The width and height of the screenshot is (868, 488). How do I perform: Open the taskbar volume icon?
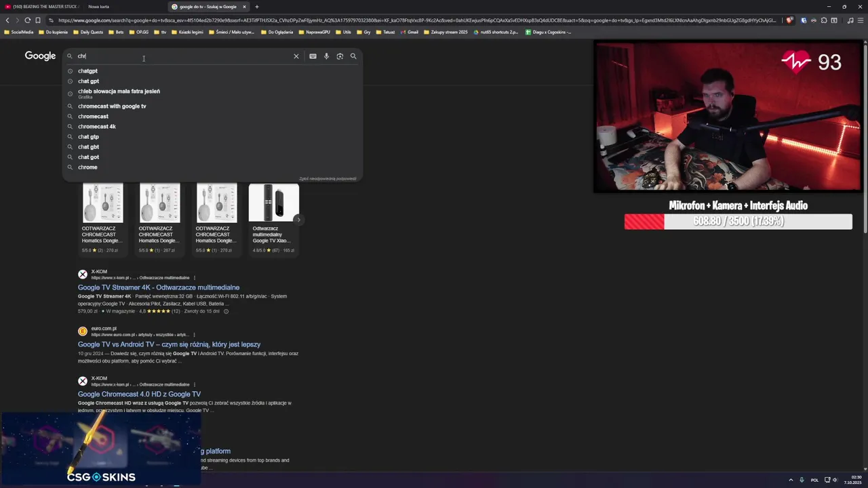coord(835,480)
